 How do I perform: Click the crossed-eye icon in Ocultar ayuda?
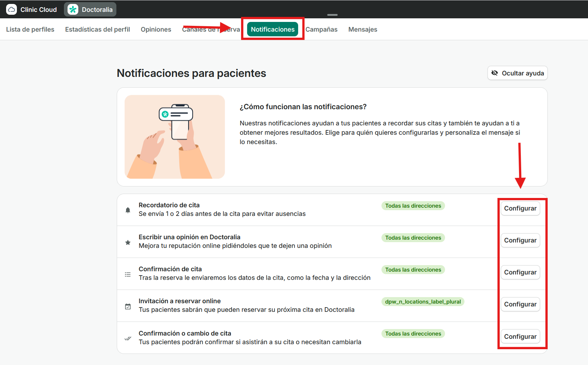[495, 73]
